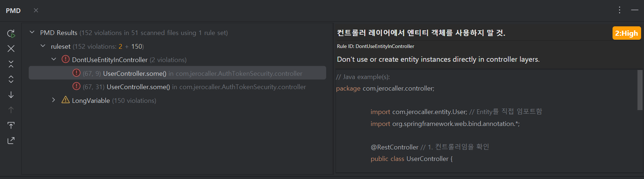Open the PMD panel options menu

(x=619, y=10)
